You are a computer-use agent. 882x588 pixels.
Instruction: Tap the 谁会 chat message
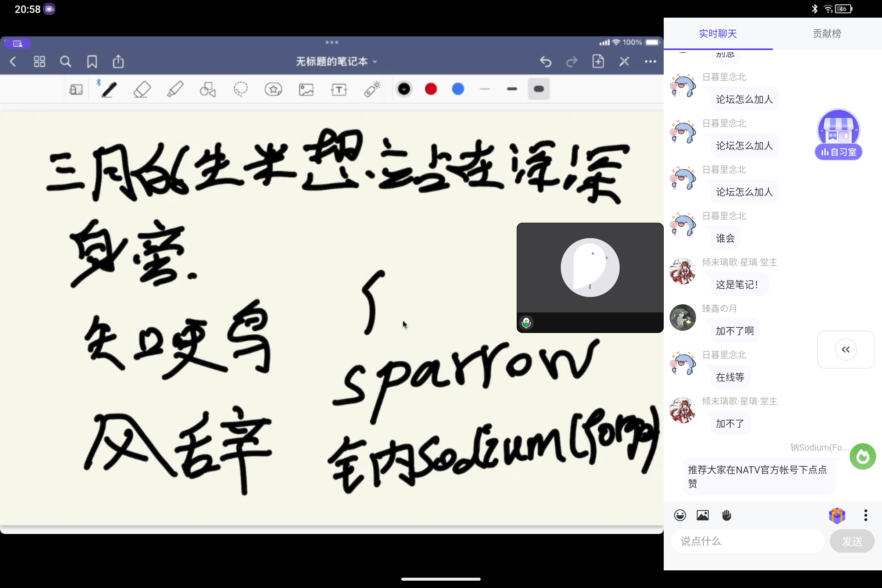(x=725, y=239)
